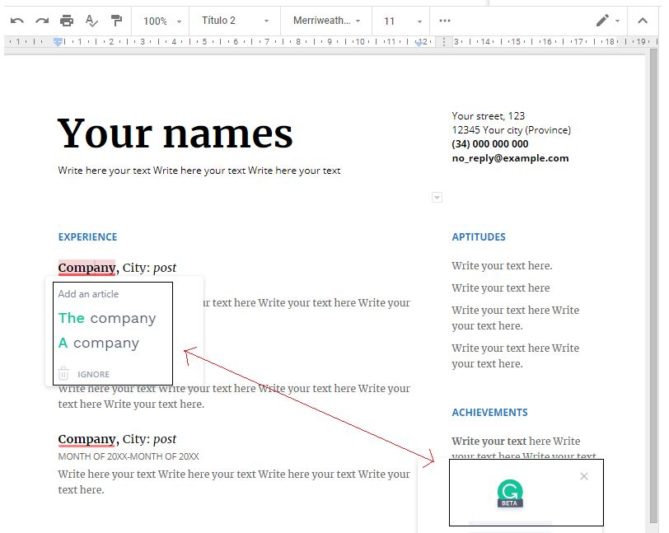
Task: Expand the Título 2 style dropdown
Action: 236,20
